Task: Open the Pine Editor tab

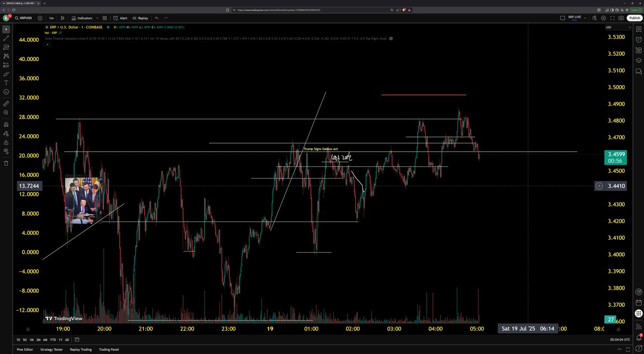Action: click(x=25, y=350)
